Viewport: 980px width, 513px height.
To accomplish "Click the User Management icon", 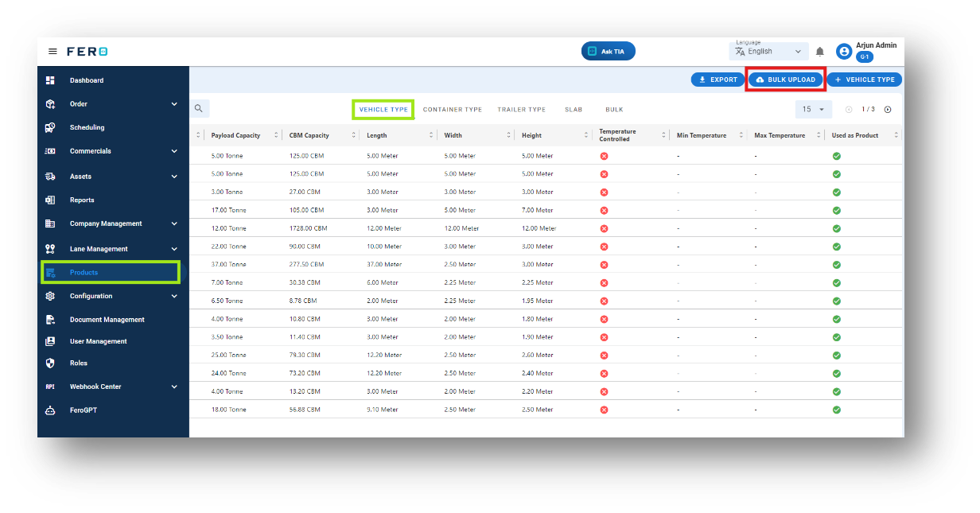I will click(x=50, y=341).
